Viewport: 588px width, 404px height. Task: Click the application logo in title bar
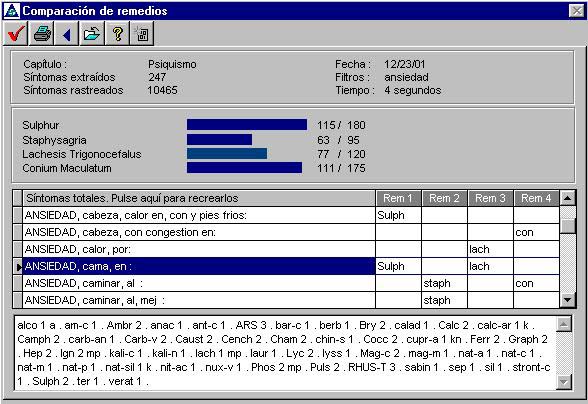click(x=11, y=11)
